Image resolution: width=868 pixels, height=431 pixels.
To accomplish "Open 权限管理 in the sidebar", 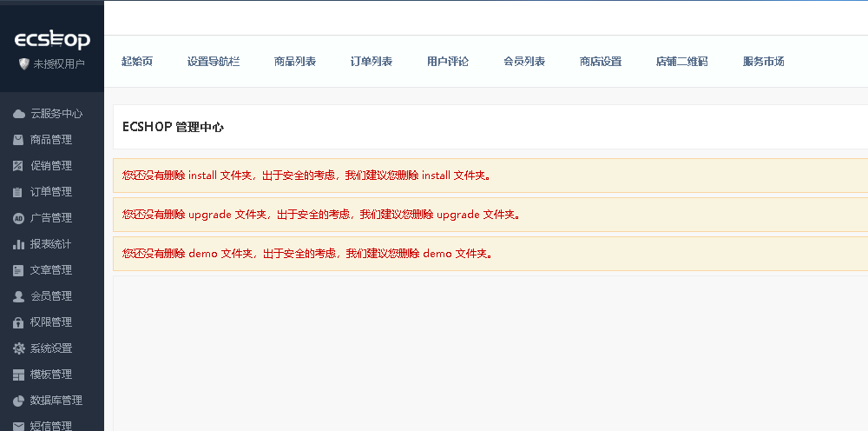I will coord(52,322).
